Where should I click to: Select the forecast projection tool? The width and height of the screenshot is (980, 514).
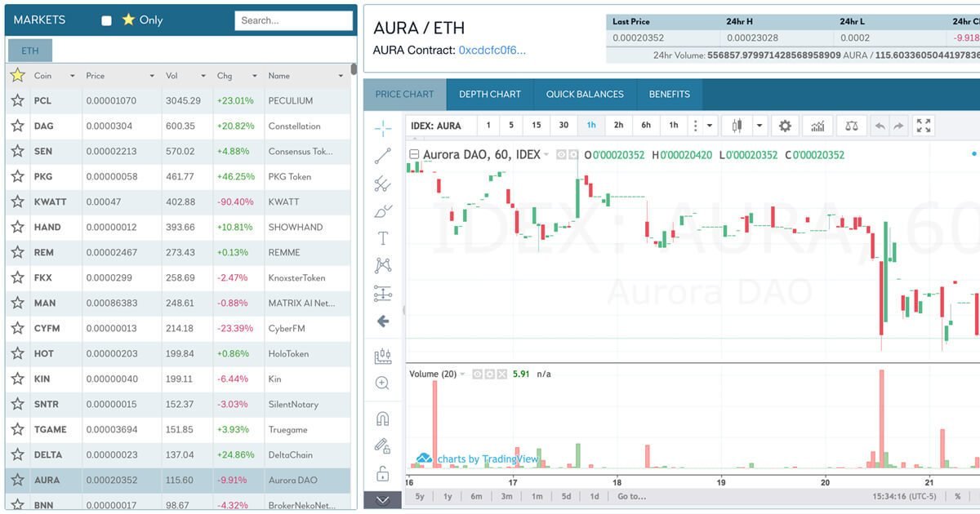(382, 293)
